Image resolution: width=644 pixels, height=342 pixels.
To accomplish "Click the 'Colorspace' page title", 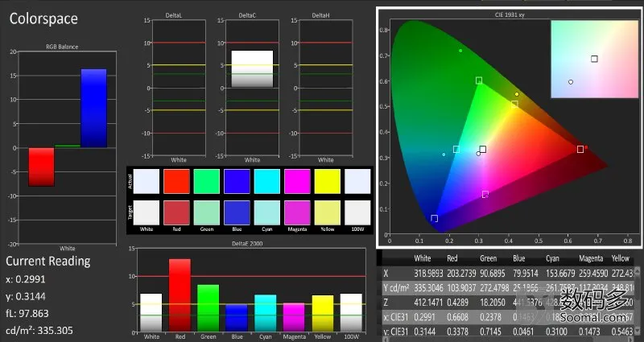I will 43,19.
